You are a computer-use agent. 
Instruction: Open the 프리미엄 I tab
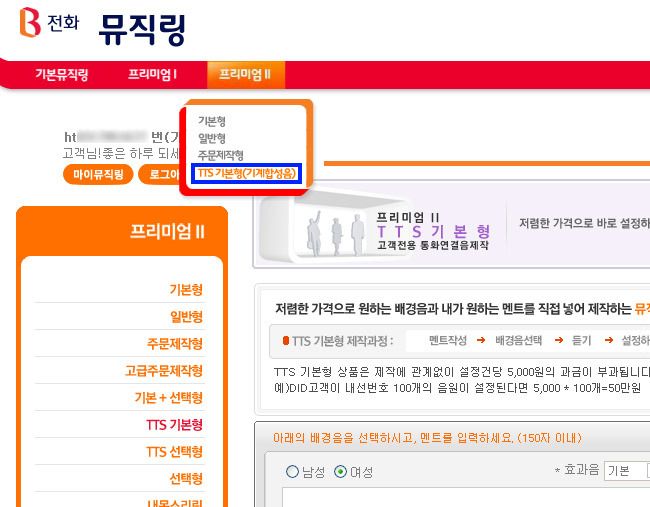[152, 74]
